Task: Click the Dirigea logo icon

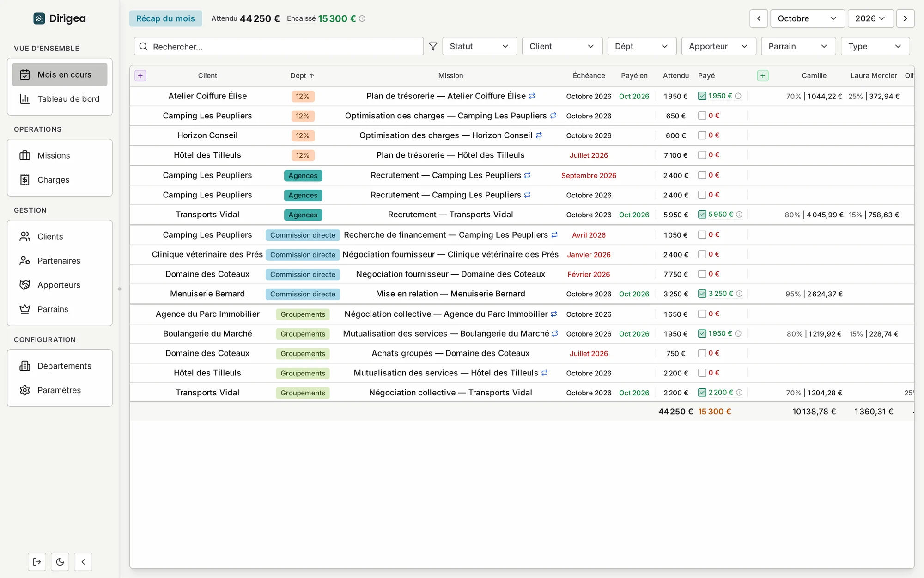Action: pyautogui.click(x=39, y=18)
